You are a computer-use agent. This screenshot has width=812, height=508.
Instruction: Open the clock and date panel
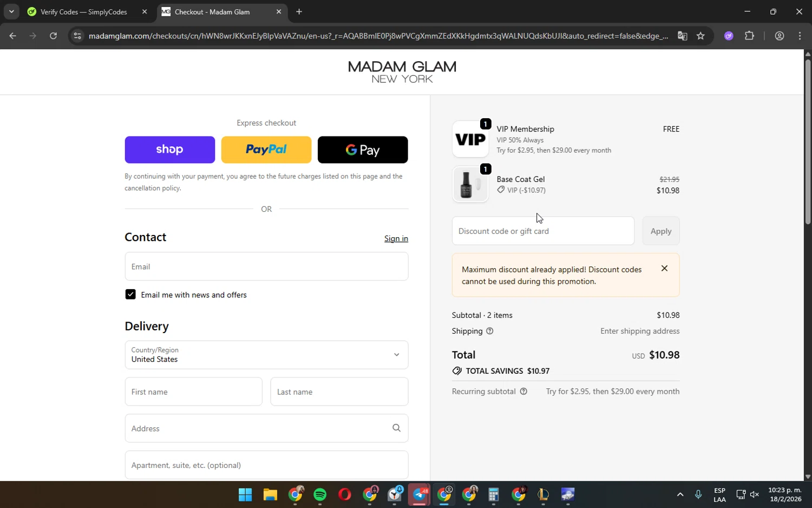[x=785, y=494]
